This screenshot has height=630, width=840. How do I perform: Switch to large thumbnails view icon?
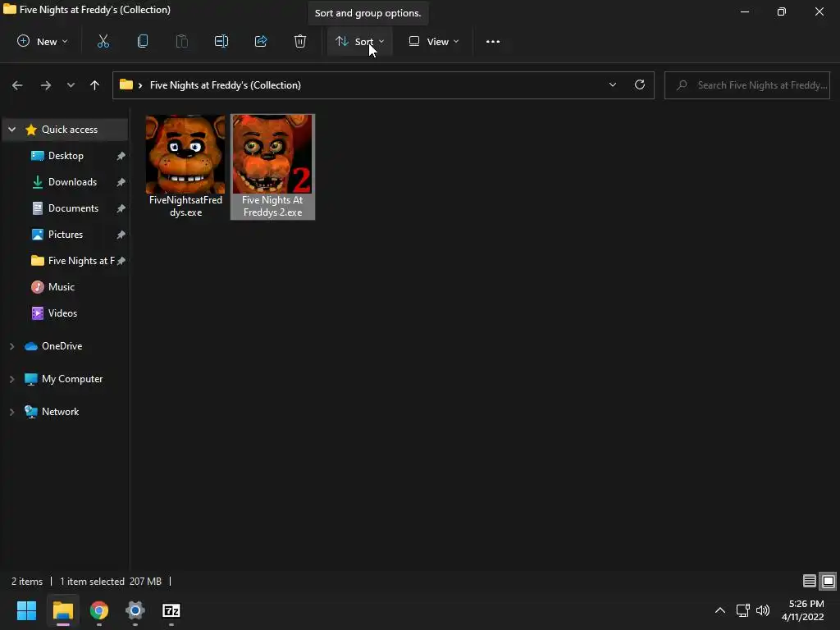pyautogui.click(x=829, y=581)
